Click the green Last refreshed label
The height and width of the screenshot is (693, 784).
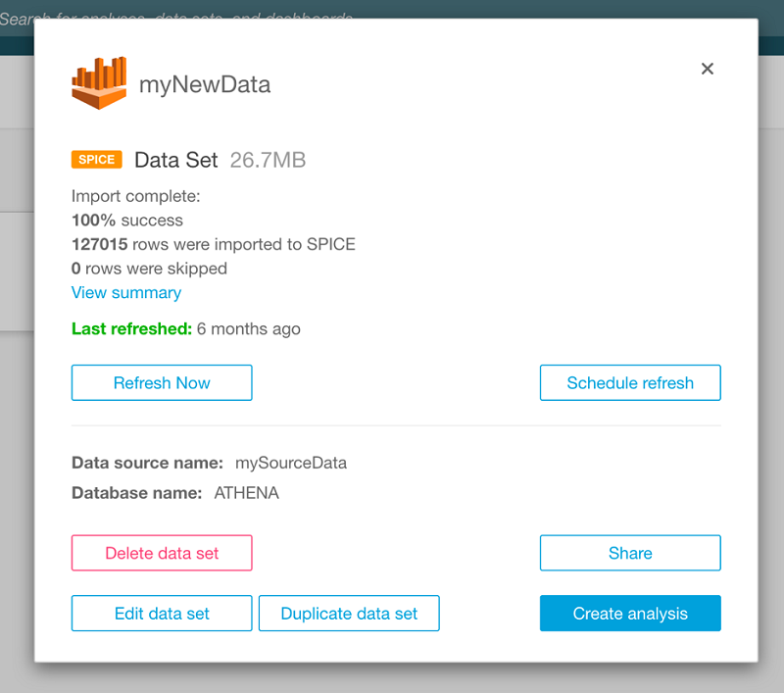(x=132, y=329)
